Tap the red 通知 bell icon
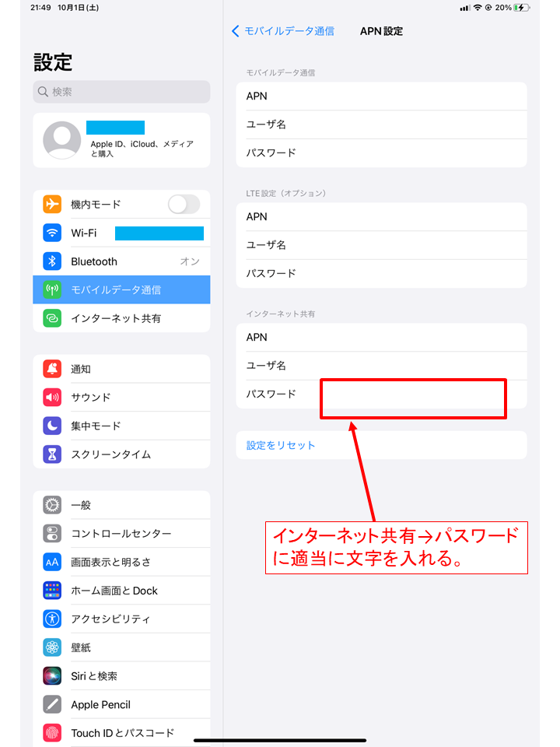 [x=52, y=369]
